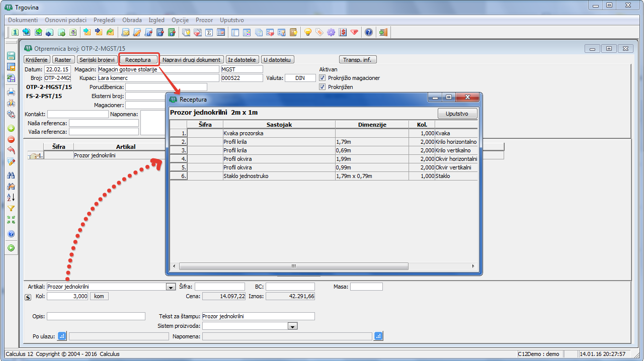Click the red minus delete icon
Image resolution: width=644 pixels, height=361 pixels.
[x=11, y=139]
